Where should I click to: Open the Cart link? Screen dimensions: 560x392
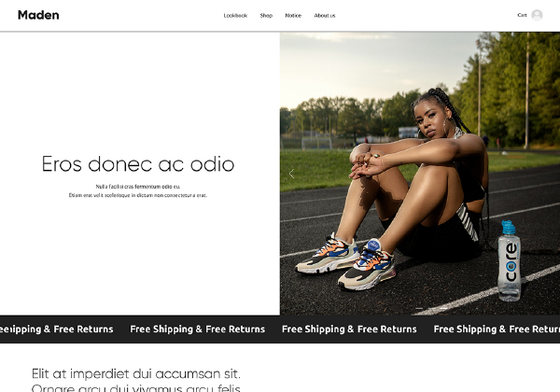522,15
